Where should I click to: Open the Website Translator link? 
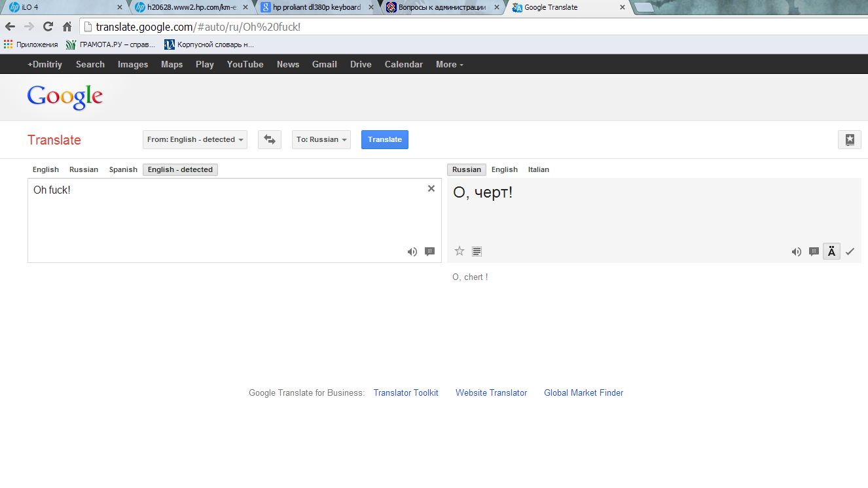(x=492, y=393)
